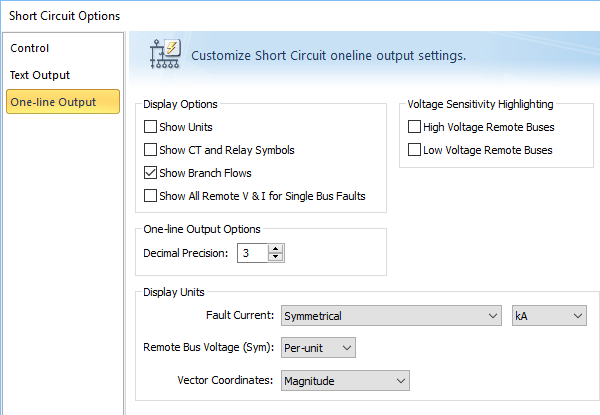Click the Customize Short Circuit header text

click(x=328, y=56)
